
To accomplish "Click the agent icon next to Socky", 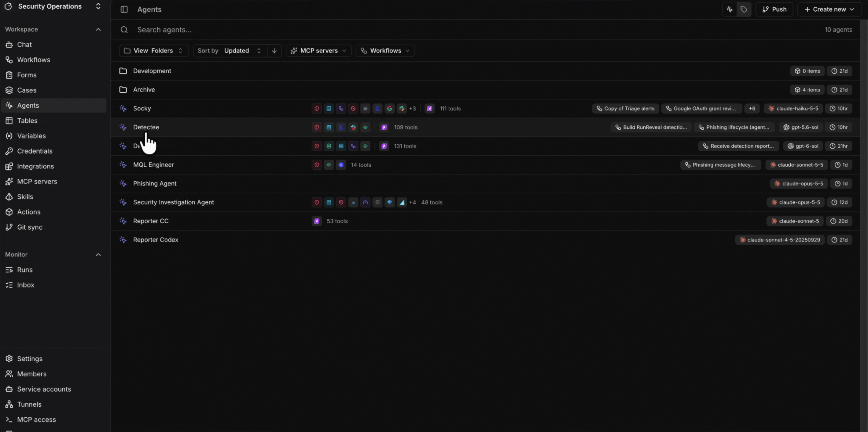I will click(x=123, y=108).
